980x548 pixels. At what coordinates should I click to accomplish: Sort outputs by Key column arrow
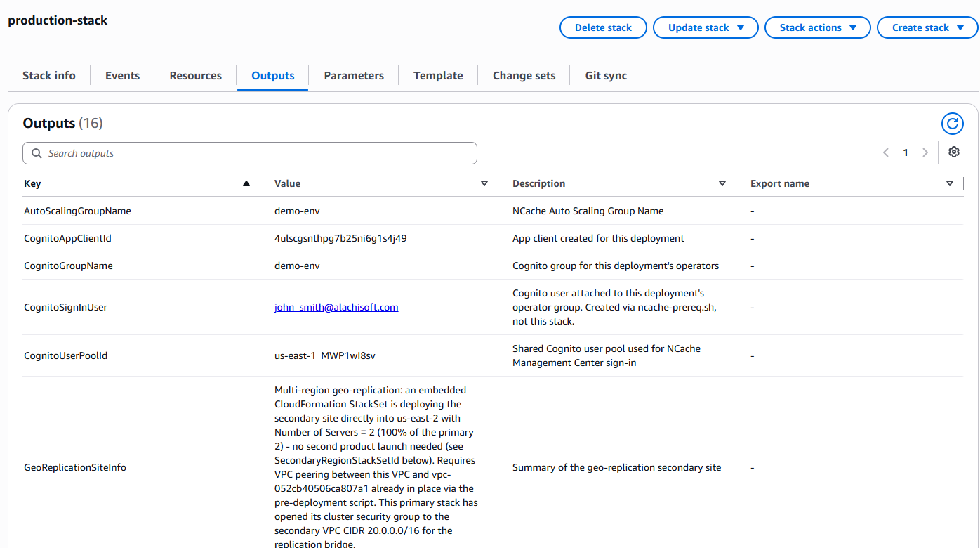coord(246,183)
